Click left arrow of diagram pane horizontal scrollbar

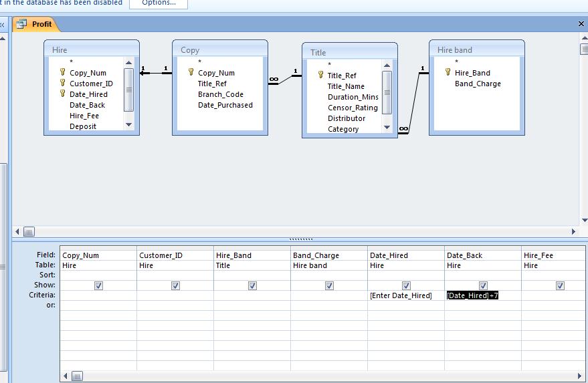17,231
